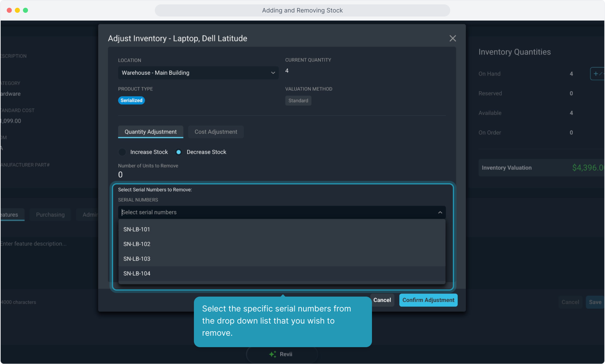Screen dimensions: 605x364
Task: Click the plus/minus adjust stock icon
Action: 597,74
